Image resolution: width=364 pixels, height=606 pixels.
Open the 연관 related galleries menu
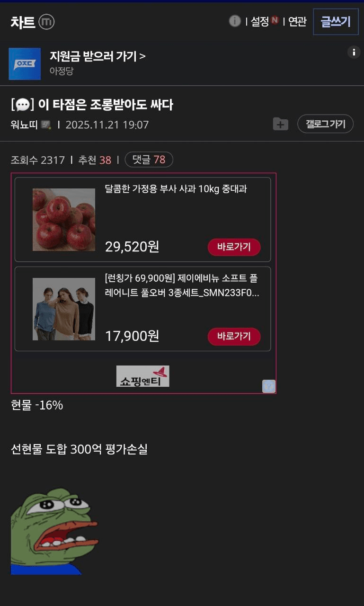click(297, 21)
